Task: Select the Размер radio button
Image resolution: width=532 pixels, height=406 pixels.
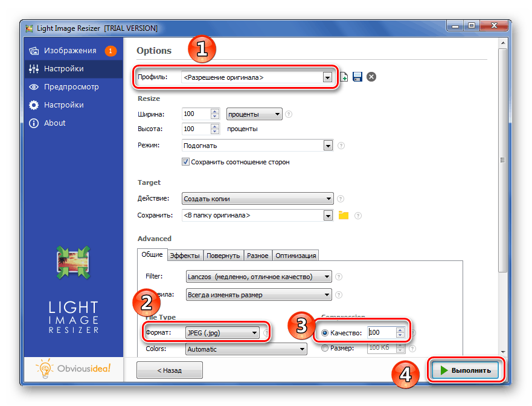Action: tap(325, 348)
